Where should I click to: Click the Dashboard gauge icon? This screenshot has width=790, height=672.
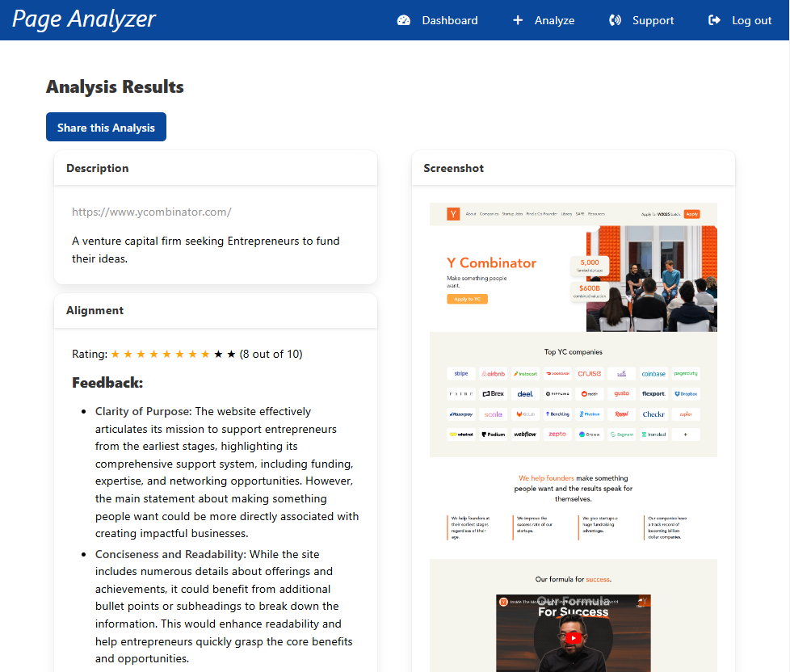tap(404, 20)
